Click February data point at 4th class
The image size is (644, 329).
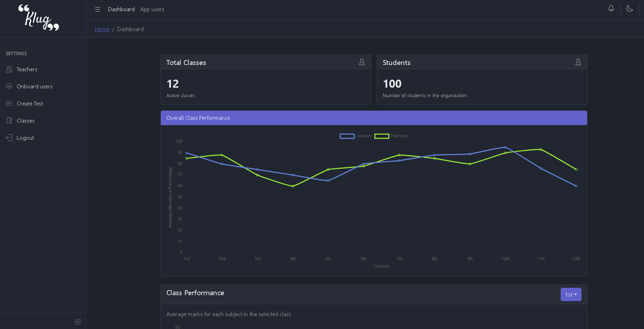pos(293,186)
